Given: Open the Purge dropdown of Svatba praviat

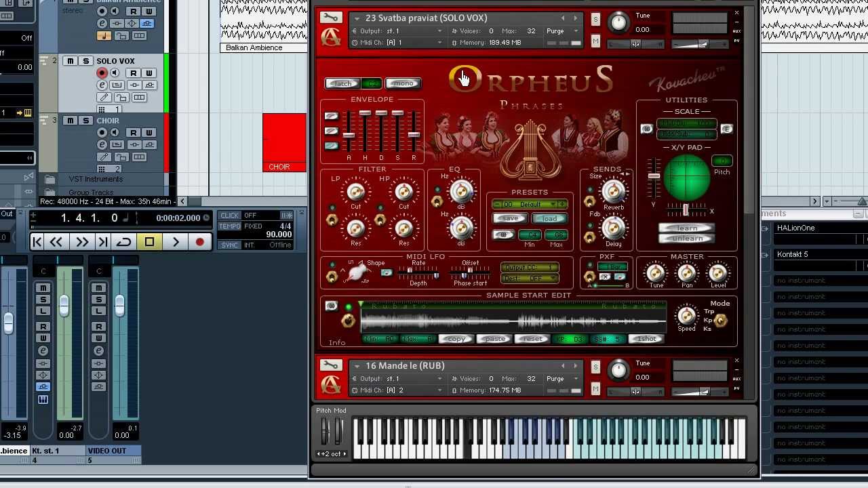Looking at the screenshot, I should pos(576,31).
